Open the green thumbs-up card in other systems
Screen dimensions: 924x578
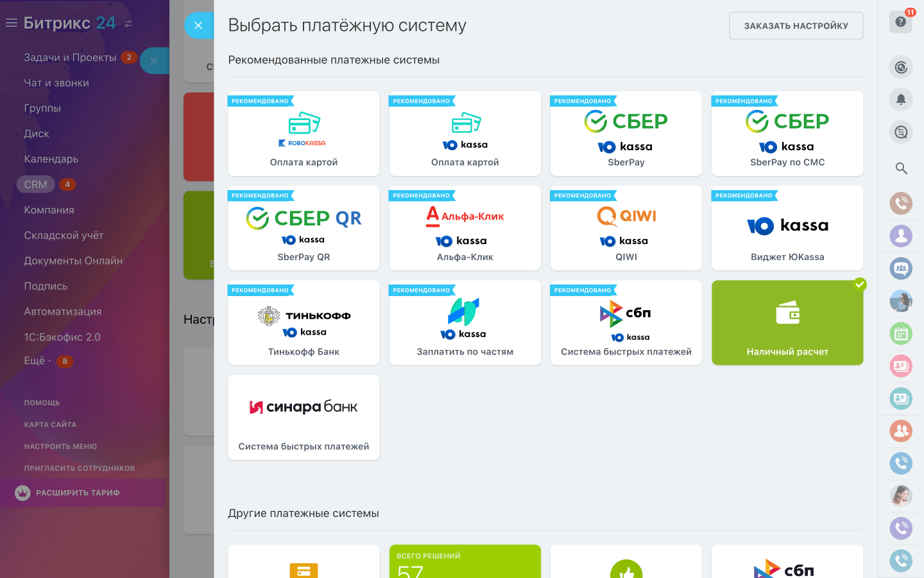(626, 561)
